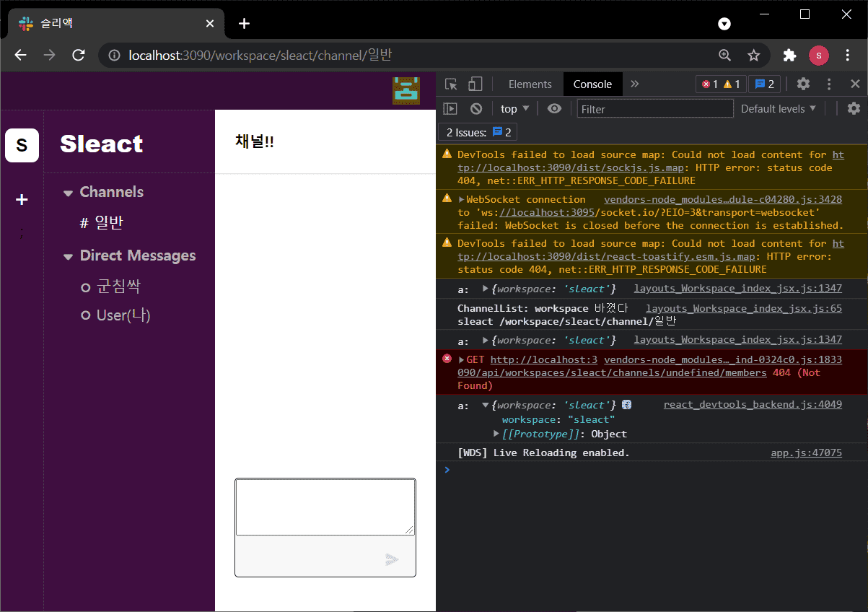Image resolution: width=868 pixels, height=612 pixels.
Task: Close the 슬리액 browser tab
Action: click(x=210, y=23)
